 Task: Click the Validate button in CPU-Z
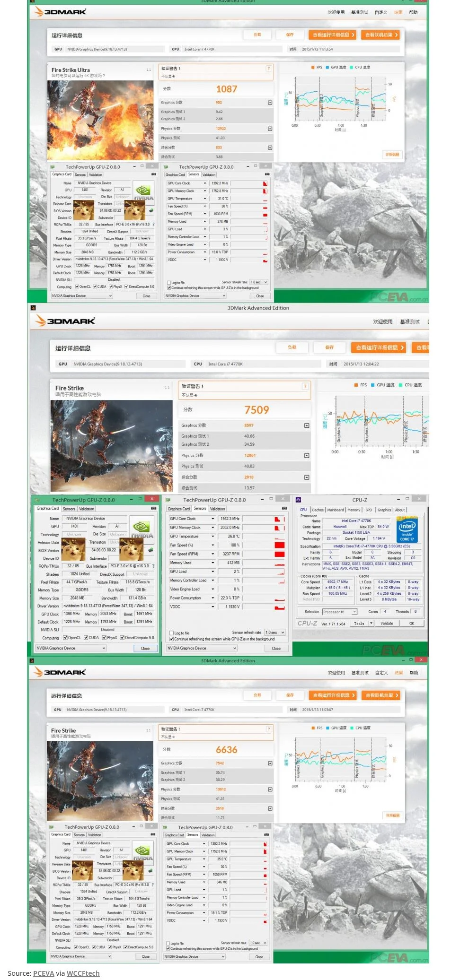coord(387,624)
